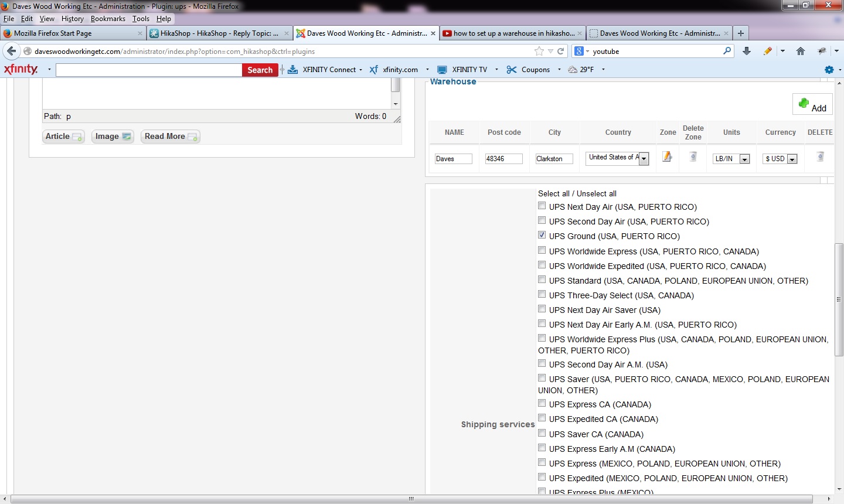Screen dimensions: 844x504
Task: Click the red xfinity Search button
Action: tap(260, 70)
